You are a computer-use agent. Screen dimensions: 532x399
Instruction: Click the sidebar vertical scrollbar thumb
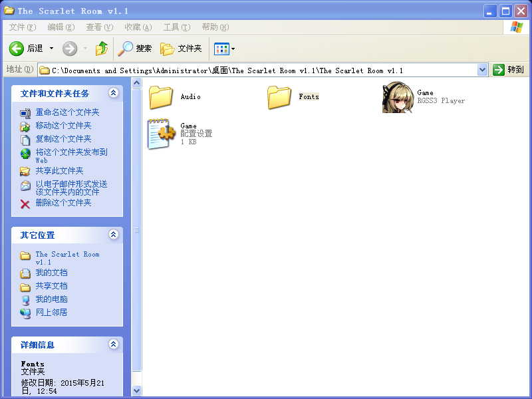[136, 229]
